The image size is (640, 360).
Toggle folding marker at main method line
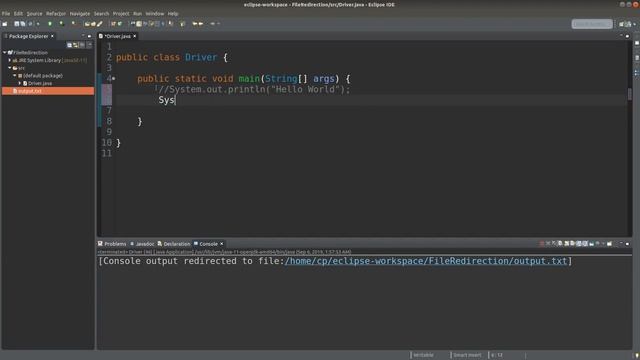pyautogui.click(x=114, y=78)
